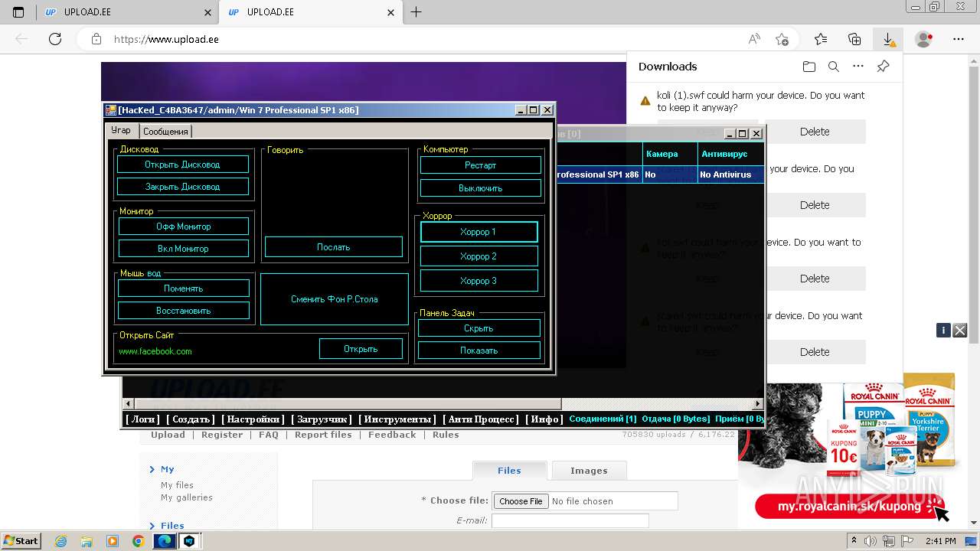Search downloads magnifier icon
The image size is (980, 551).
click(834, 67)
